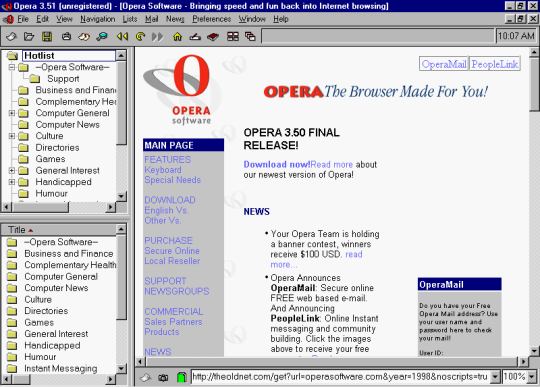The height and width of the screenshot is (387, 540).
Task: Expand the Computer General tree folder
Action: tap(12, 113)
